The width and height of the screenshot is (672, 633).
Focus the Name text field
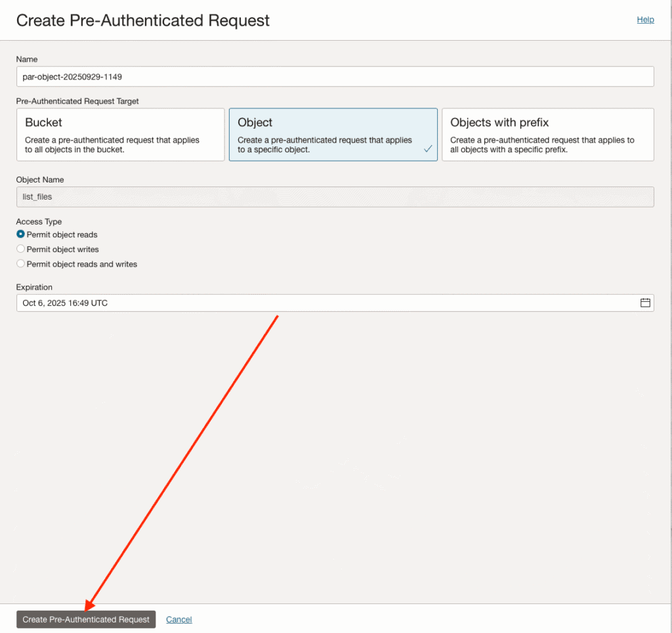coord(335,76)
